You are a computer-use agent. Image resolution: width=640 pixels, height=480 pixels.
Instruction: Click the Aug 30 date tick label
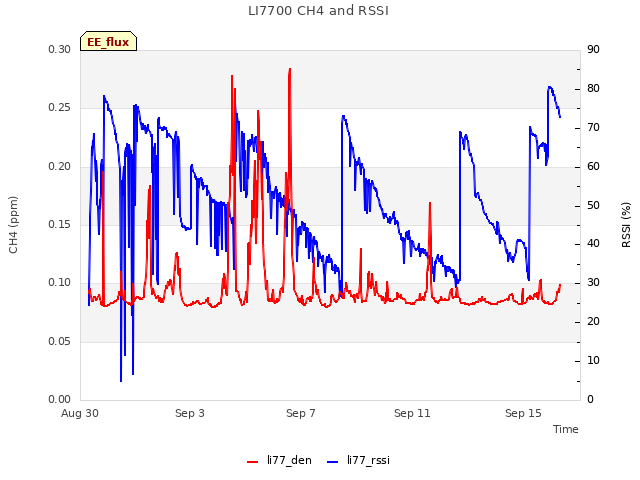click(x=80, y=413)
